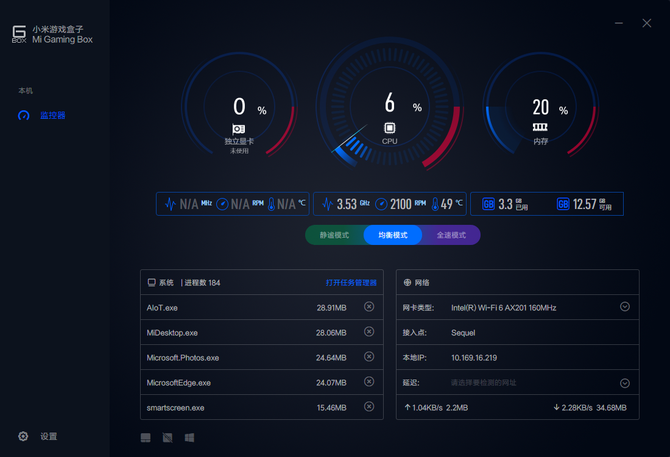Screen dimensions: 670x457
Task: Close MiDesktop.exe with its X icon
Action: click(369, 332)
